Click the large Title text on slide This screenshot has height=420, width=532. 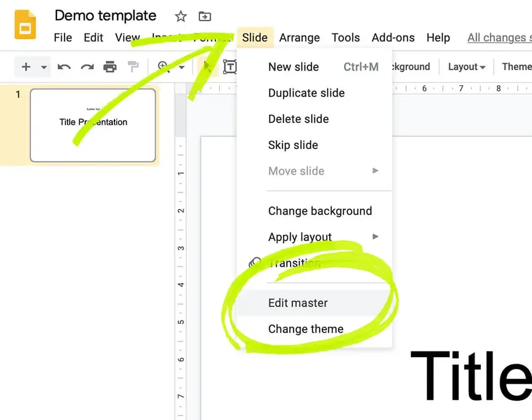point(471,375)
